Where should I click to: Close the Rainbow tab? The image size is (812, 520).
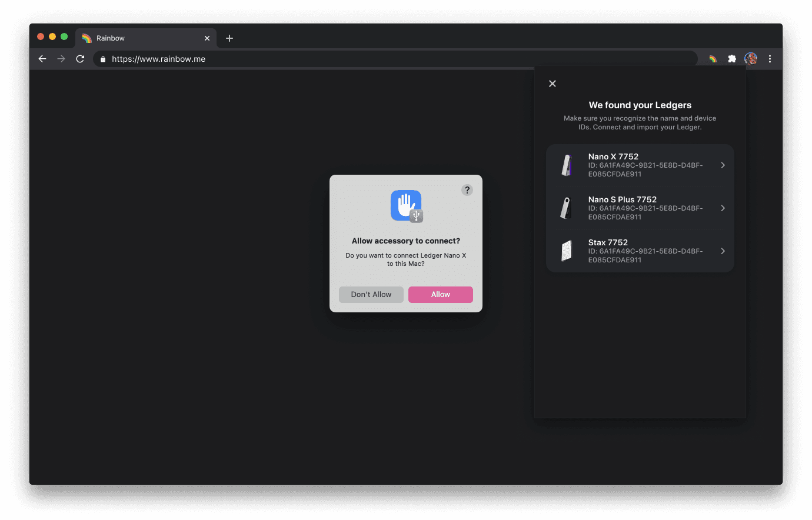pos(207,38)
